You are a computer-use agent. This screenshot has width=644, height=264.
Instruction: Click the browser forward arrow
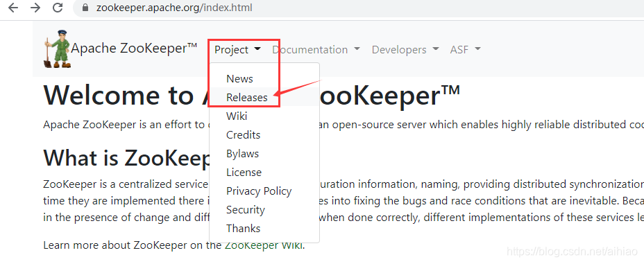point(35,8)
